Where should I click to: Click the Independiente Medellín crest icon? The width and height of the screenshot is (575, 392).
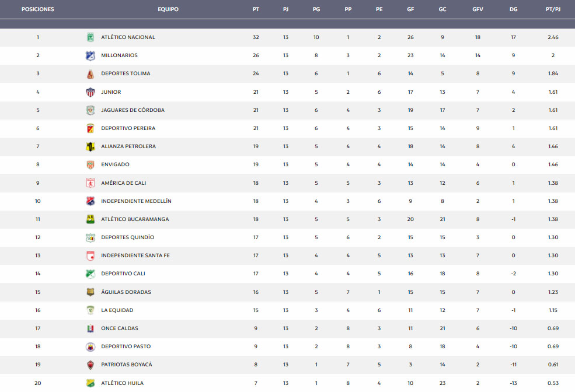[x=90, y=201]
